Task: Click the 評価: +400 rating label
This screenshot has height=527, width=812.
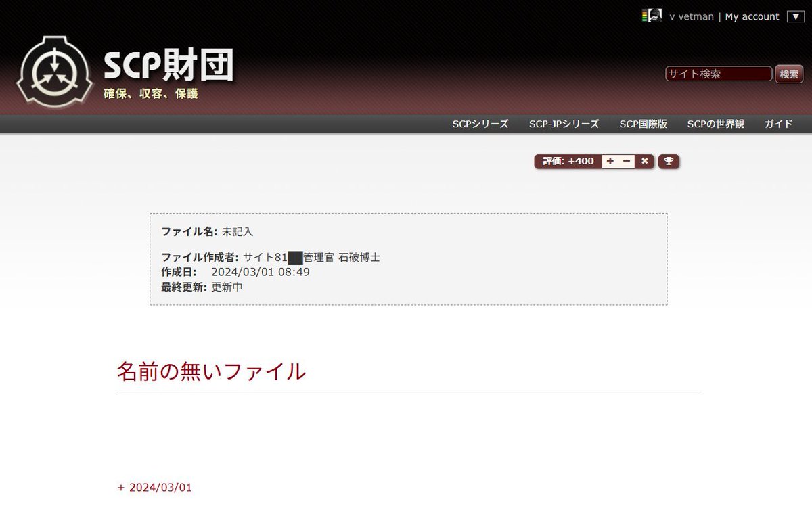Action: [x=568, y=161]
